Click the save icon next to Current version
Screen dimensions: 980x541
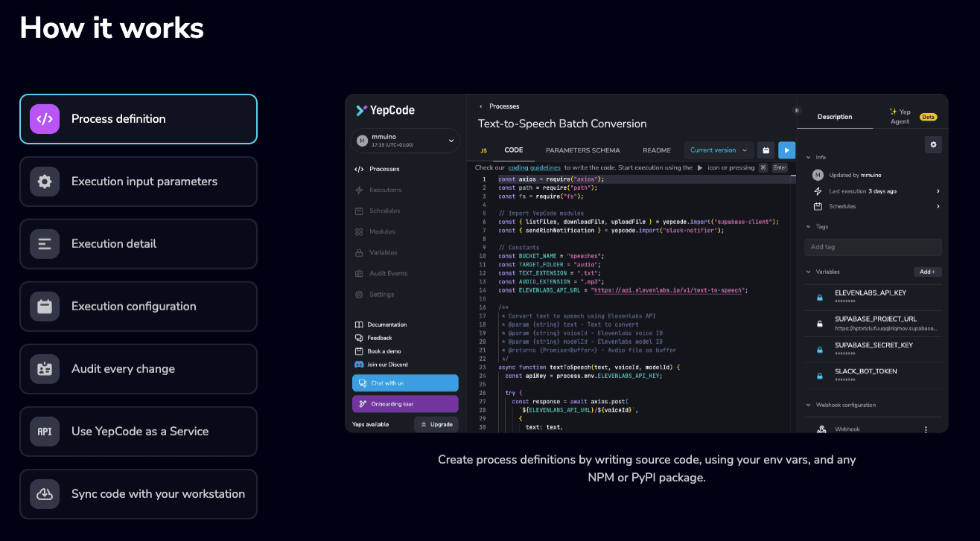[766, 150]
